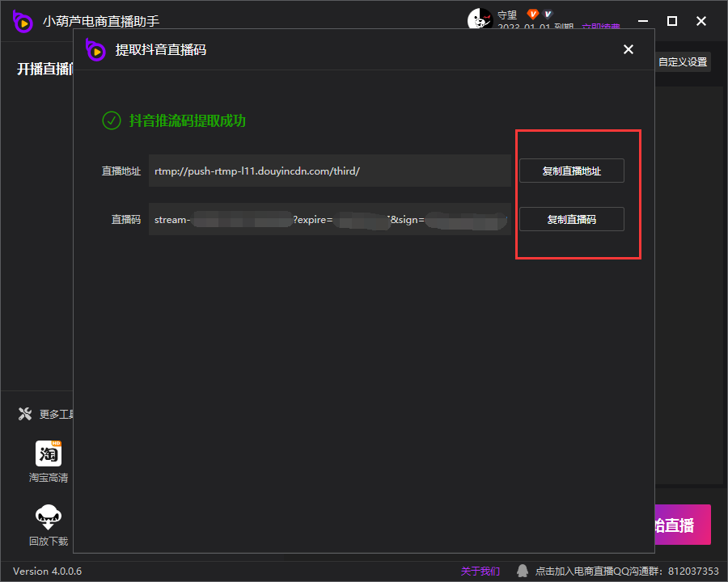Open the 淘宝高清 tool icon
Viewport: 728px width, 582px height.
pyautogui.click(x=49, y=453)
